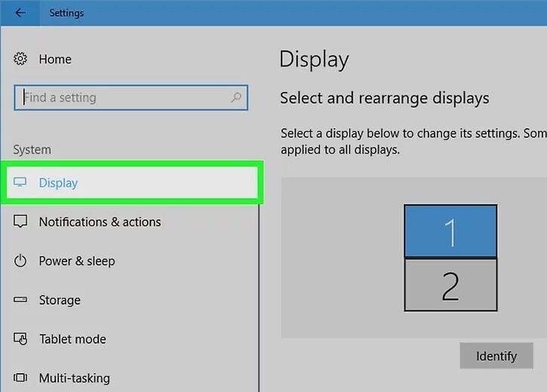Click the Display monitor icon in sidebar
This screenshot has width=547, height=392.
click(x=20, y=182)
